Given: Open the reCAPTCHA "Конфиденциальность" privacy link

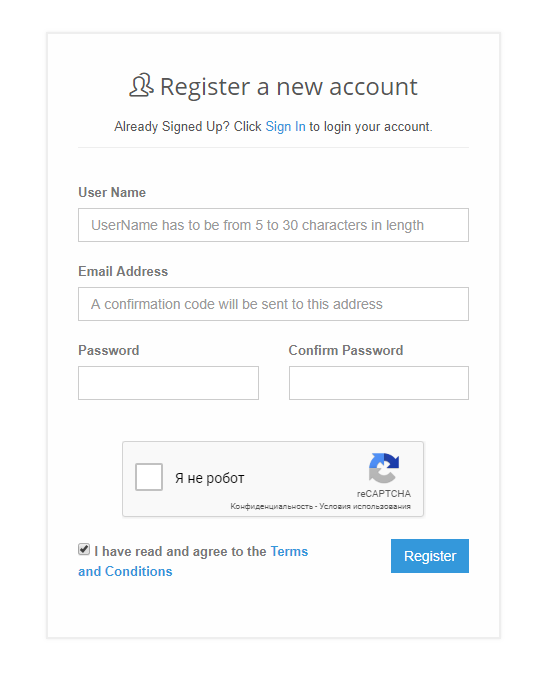Looking at the screenshot, I should click(x=271, y=506).
